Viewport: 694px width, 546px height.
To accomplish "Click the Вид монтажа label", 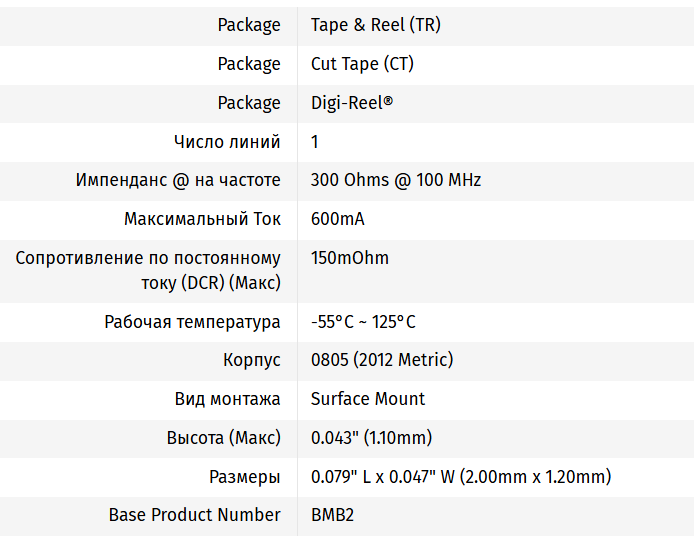I will point(228,399).
